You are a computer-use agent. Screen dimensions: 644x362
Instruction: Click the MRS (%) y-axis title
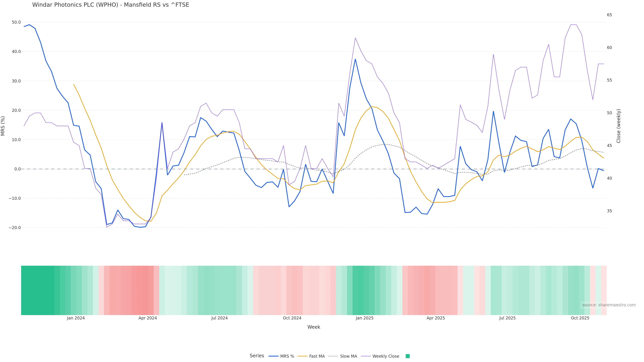click(x=3, y=126)
